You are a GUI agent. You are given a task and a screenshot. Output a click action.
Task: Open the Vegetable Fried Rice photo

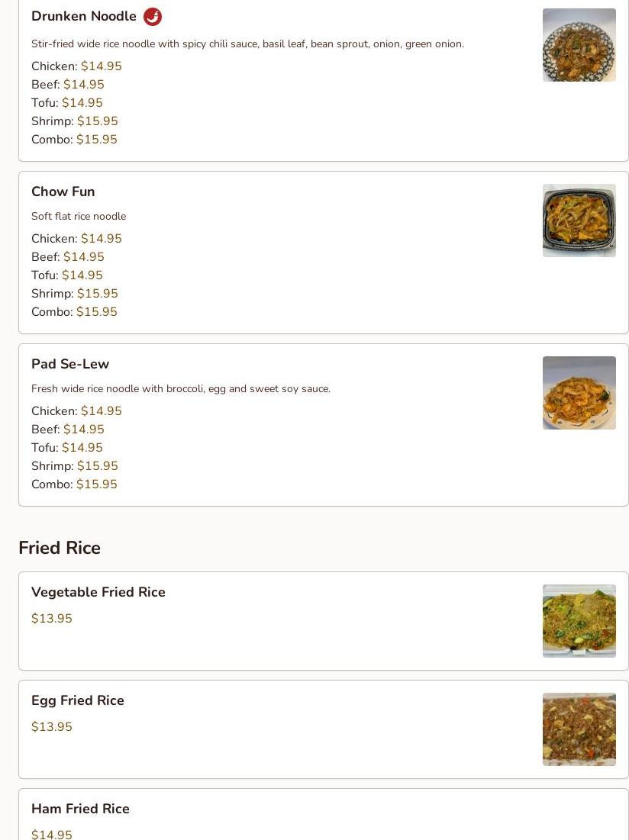579,621
